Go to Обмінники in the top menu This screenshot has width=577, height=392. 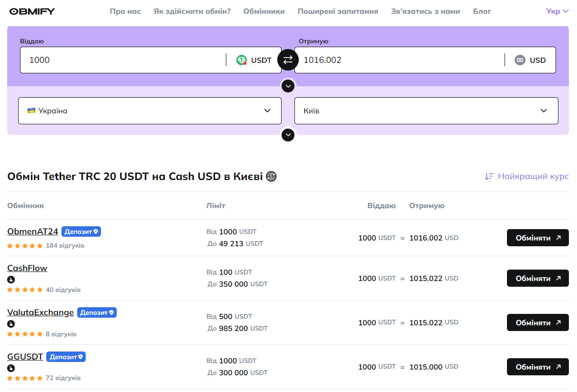(x=264, y=11)
